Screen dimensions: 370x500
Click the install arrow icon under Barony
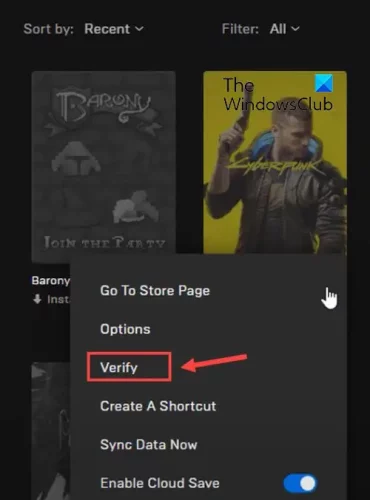pos(37,299)
